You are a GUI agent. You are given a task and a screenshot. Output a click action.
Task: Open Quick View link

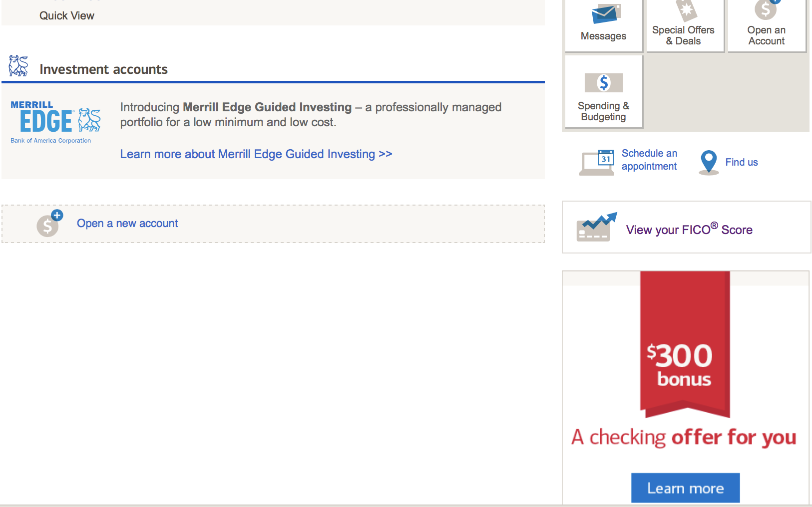67,15
